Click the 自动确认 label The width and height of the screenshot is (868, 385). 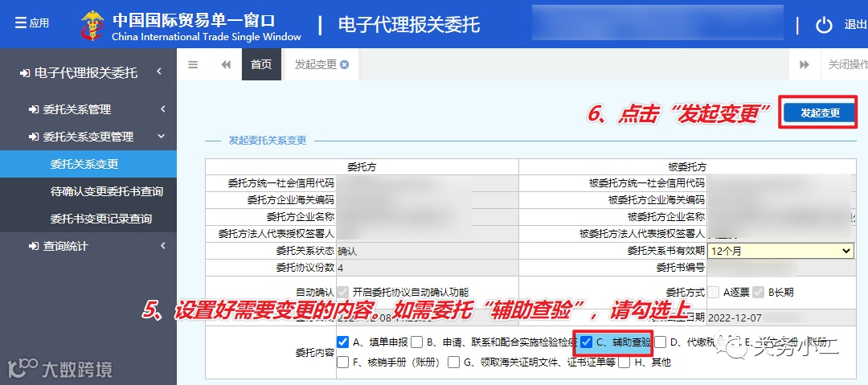tap(315, 292)
